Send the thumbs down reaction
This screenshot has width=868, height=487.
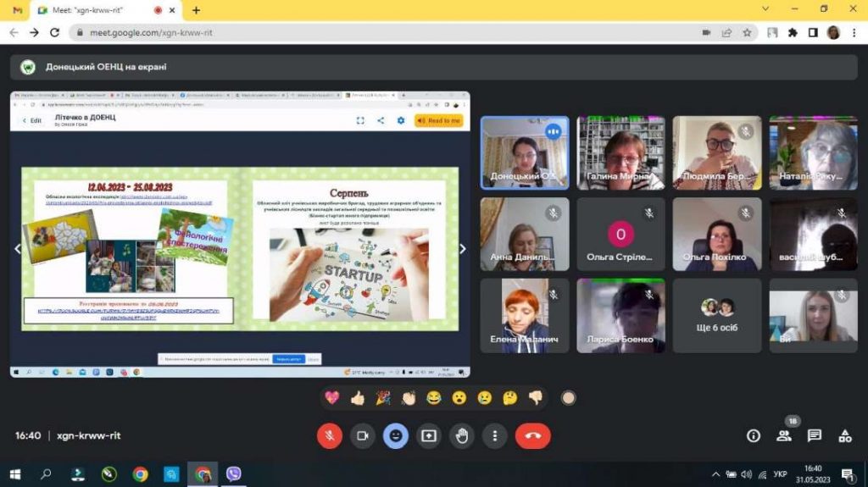tap(536, 398)
